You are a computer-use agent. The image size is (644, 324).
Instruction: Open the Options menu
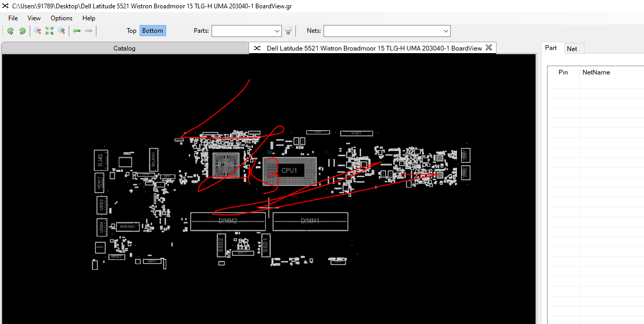click(x=61, y=18)
